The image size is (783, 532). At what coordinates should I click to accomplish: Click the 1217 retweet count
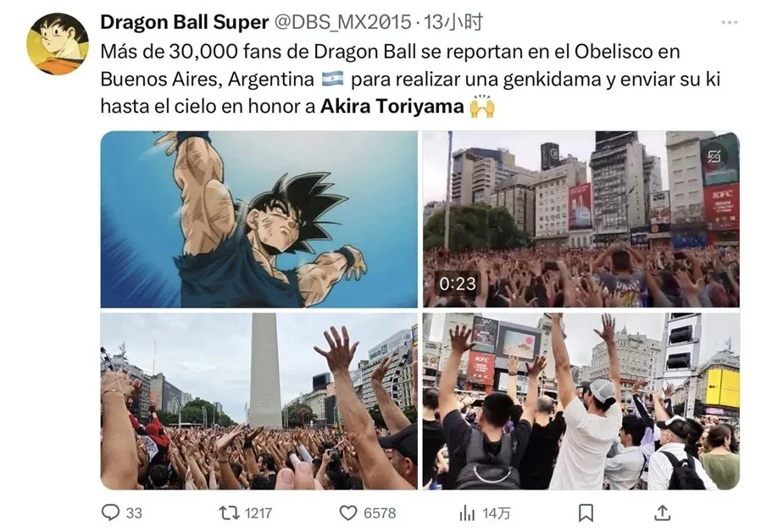point(258,513)
